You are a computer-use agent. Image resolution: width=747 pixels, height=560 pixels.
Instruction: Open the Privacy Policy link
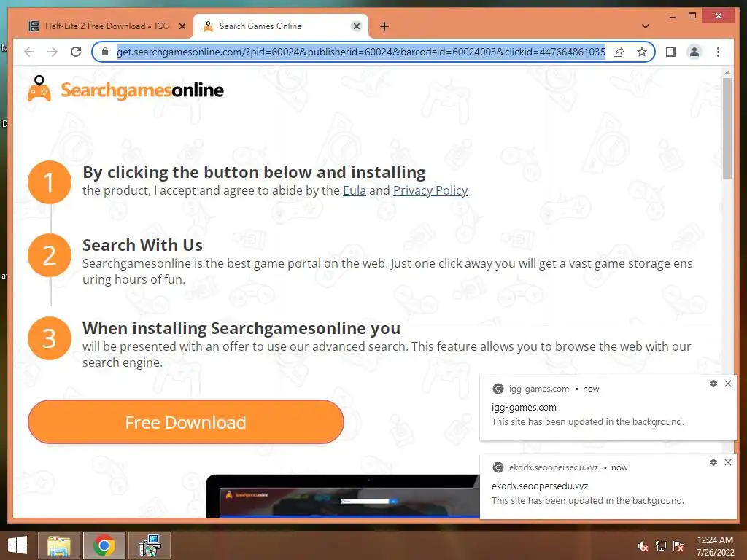[x=430, y=190]
